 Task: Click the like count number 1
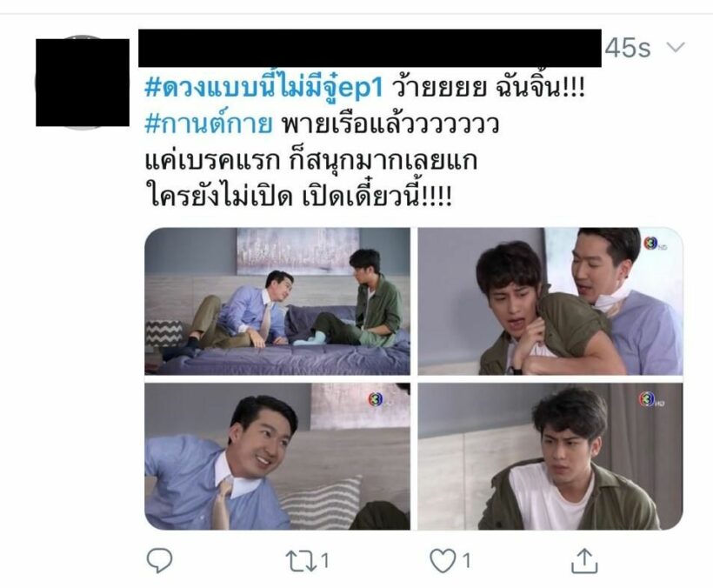coord(467,561)
